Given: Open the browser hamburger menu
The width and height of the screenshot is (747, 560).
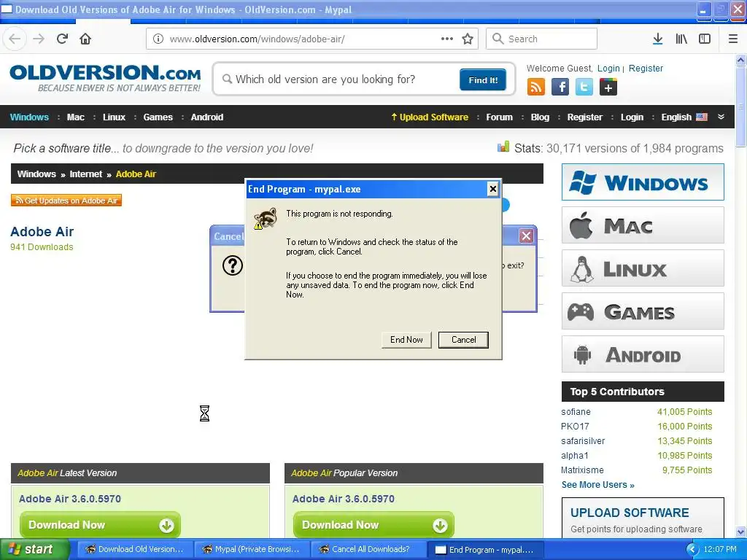Looking at the screenshot, I should pos(733,39).
